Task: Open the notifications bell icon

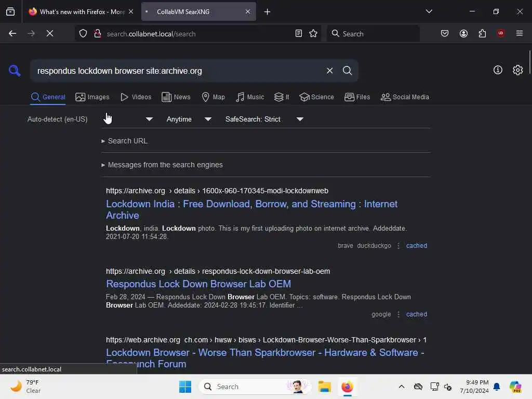Action: click(x=497, y=387)
